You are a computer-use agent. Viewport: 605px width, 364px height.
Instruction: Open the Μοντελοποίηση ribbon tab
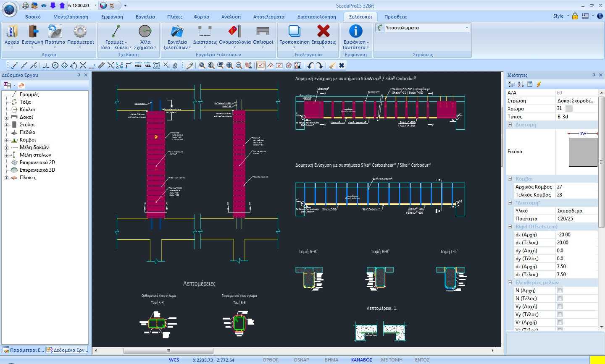(x=71, y=17)
